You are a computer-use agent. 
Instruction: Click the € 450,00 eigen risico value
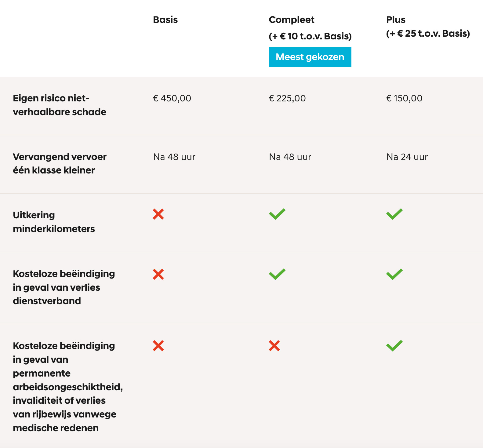[172, 98]
